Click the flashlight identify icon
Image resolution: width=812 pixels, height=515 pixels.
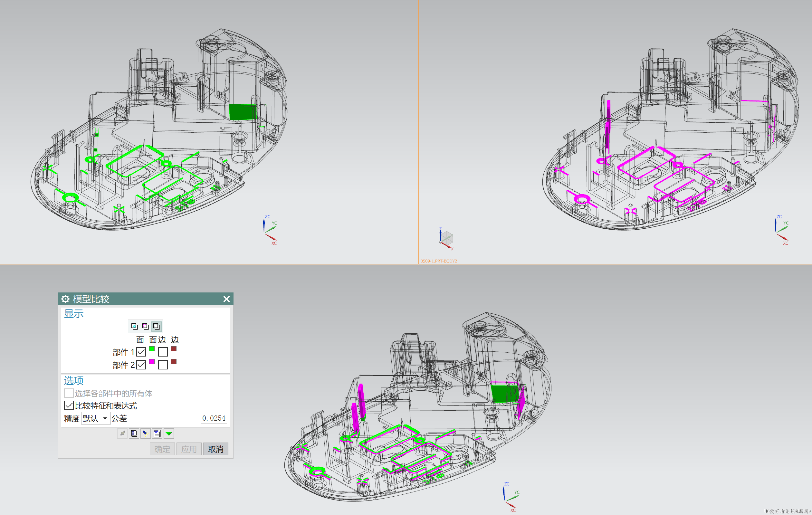[145, 434]
